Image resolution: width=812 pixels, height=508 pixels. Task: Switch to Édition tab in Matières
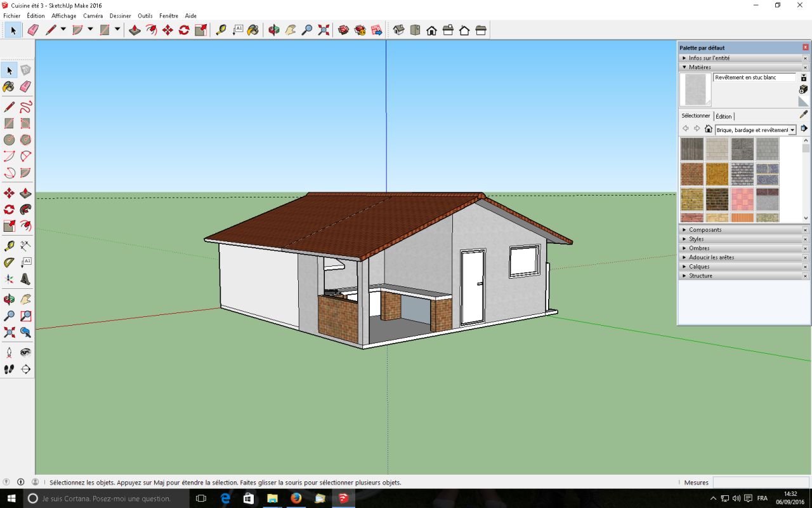pos(724,116)
